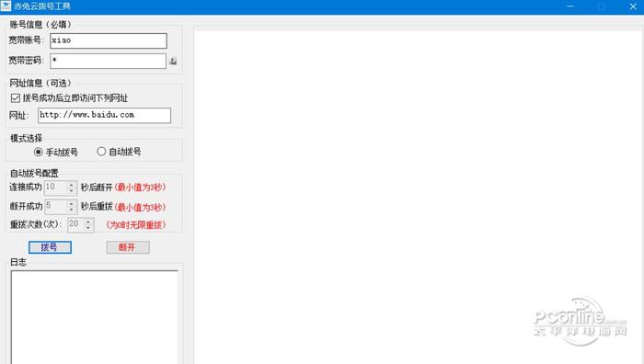This screenshot has width=644, height=364.
Task: Minimize the 赤兔云拨号工具 window
Action: [570, 6]
